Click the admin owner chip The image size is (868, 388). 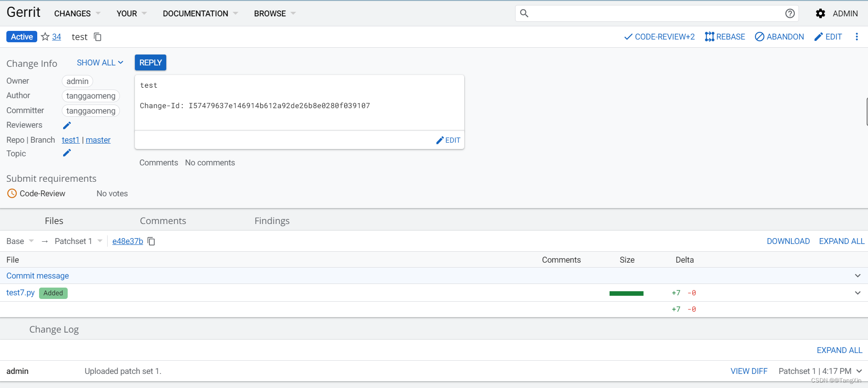pyautogui.click(x=77, y=81)
